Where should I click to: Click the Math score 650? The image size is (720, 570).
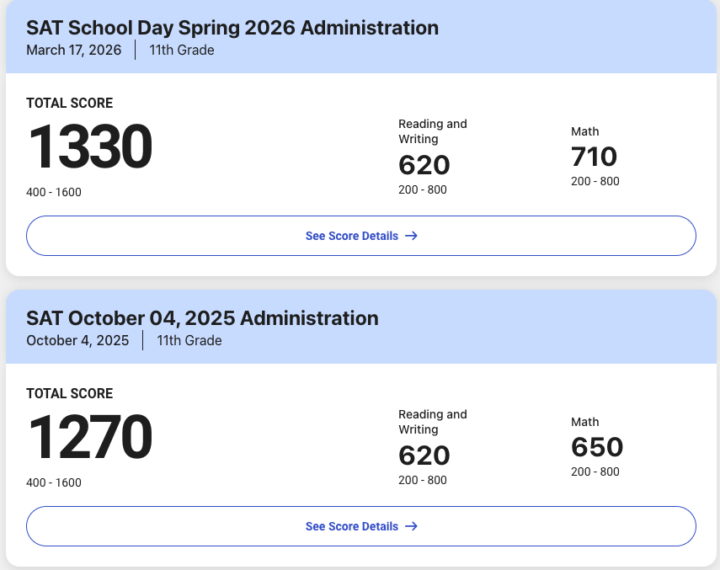[597, 447]
